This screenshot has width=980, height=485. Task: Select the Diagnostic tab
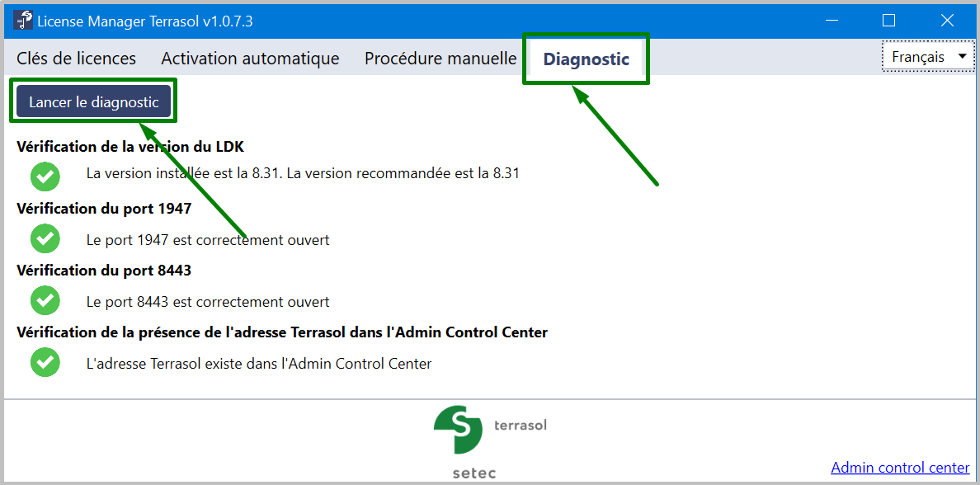tap(586, 59)
